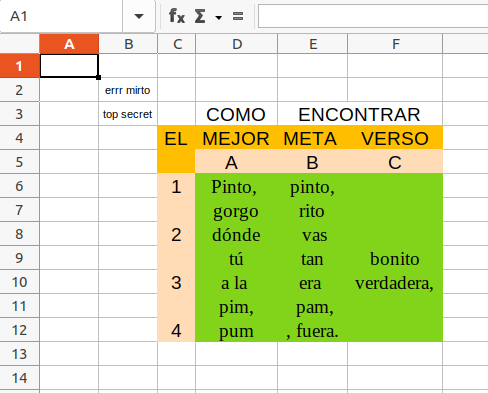The width and height of the screenshot is (488, 393).
Task: Select column A header
Action: 69,44
